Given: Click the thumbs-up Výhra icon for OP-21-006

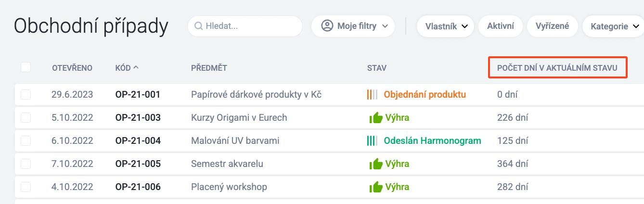Looking at the screenshot, I should (376, 187).
